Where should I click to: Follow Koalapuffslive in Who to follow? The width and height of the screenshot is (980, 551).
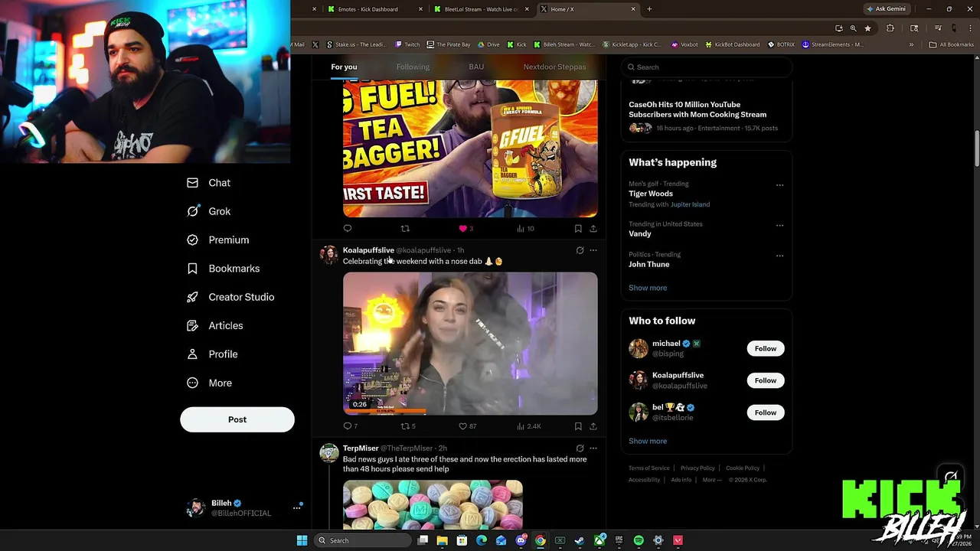pyautogui.click(x=766, y=380)
